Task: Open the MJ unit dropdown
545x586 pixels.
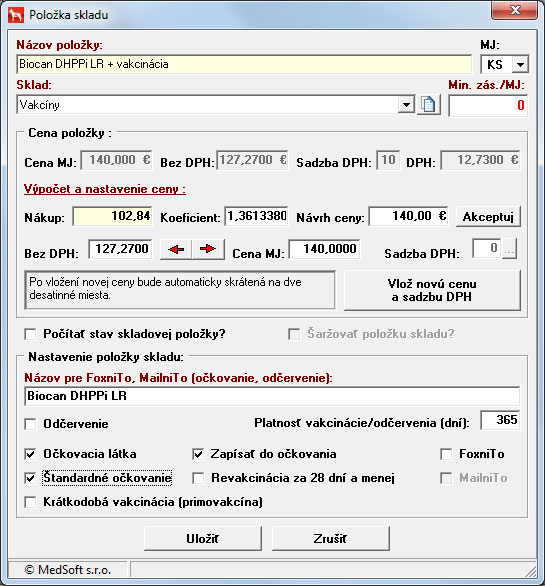Action: point(520,65)
